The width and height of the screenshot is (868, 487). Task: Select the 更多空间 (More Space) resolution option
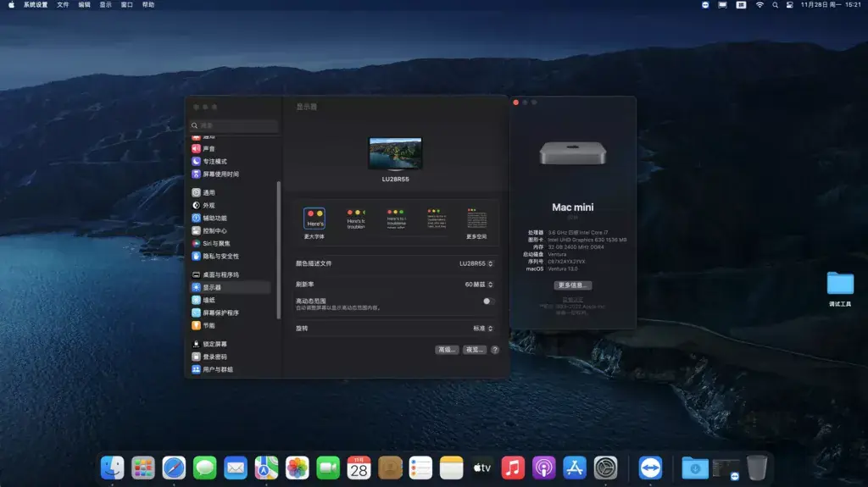476,223
